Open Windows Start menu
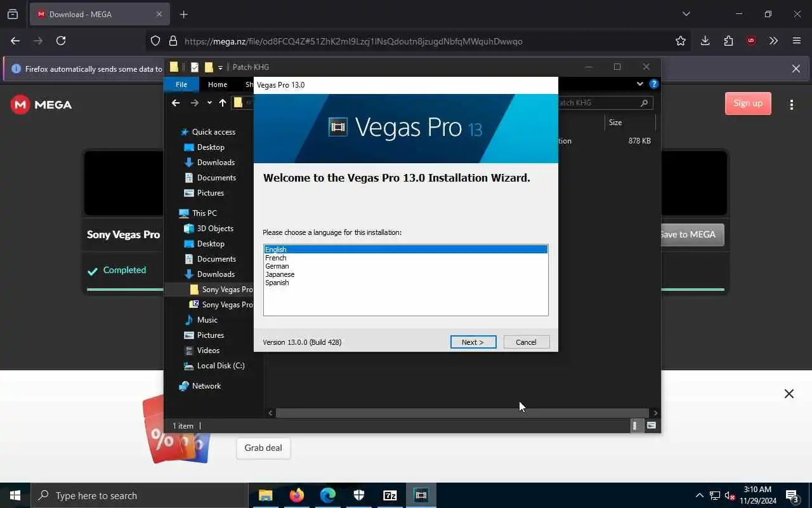 [15, 495]
